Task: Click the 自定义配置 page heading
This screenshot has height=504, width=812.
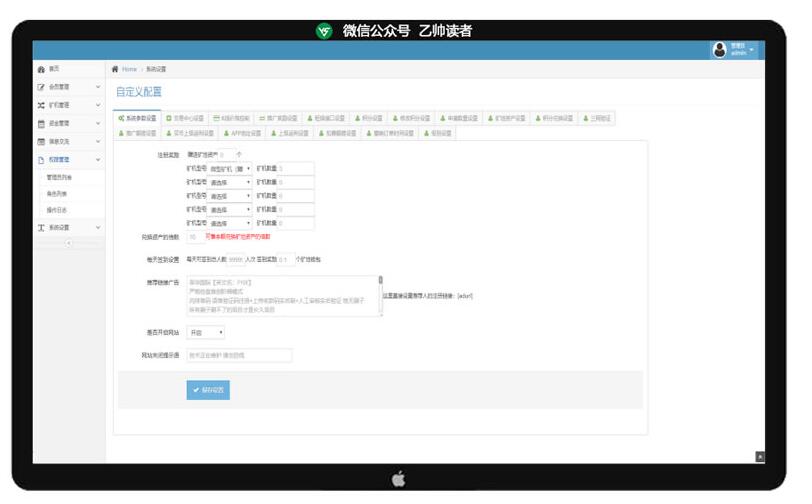Action: [139, 92]
